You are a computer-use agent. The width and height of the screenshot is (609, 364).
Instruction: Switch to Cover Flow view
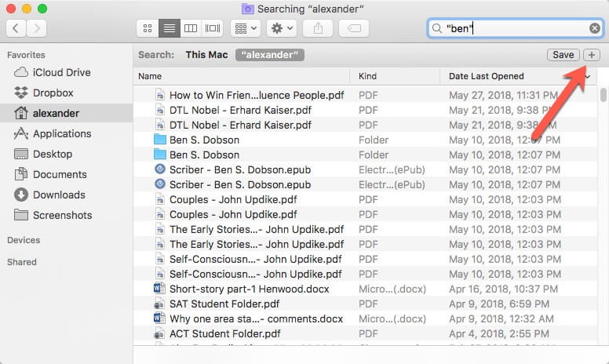pos(213,28)
